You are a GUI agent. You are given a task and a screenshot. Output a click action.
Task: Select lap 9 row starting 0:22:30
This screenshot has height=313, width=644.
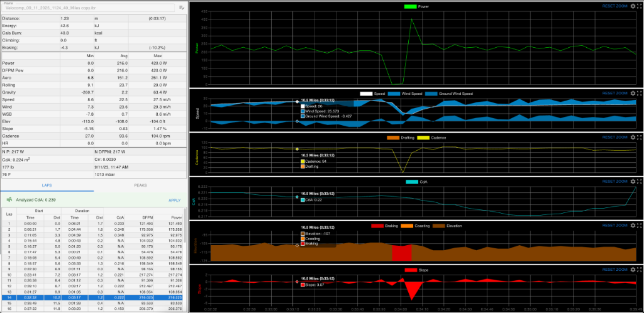92,269
